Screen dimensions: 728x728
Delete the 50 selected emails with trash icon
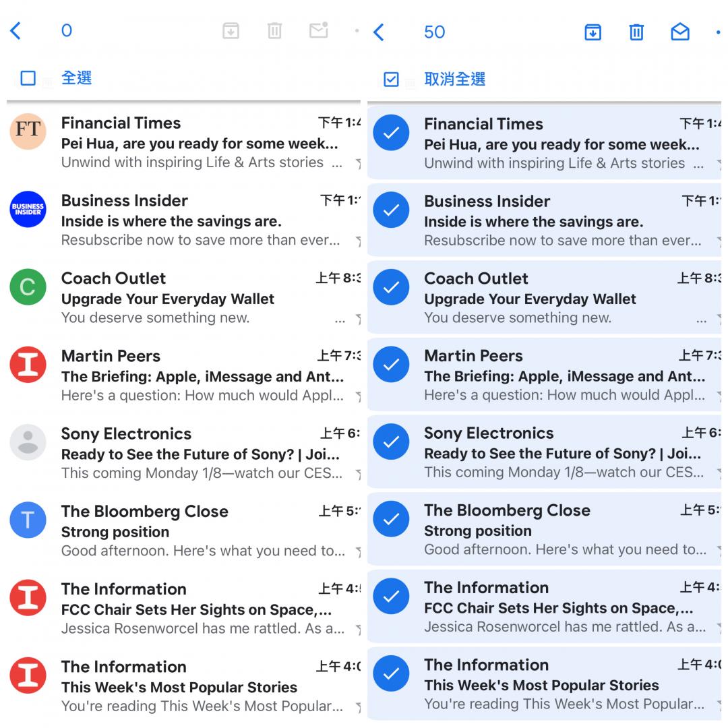click(x=636, y=32)
